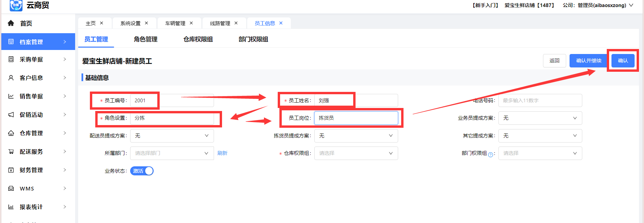
Task: Close the 线路管理 tab
Action: click(236, 23)
